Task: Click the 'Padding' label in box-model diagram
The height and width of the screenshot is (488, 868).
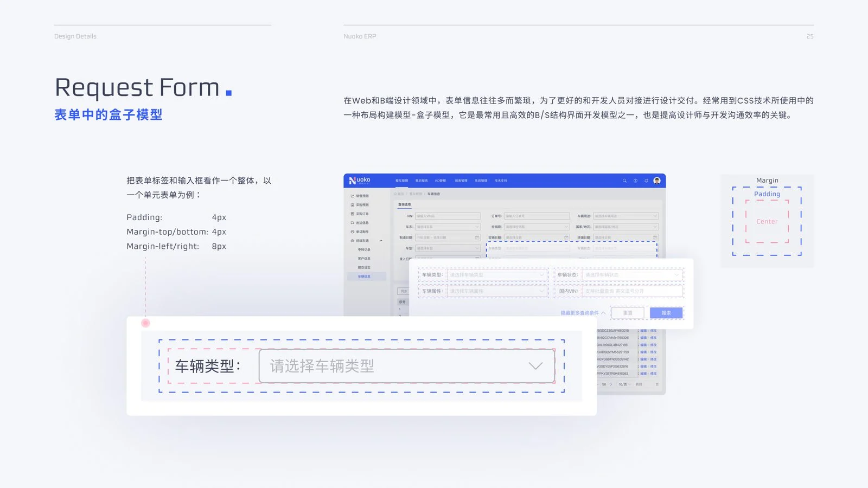Action: coord(767,194)
